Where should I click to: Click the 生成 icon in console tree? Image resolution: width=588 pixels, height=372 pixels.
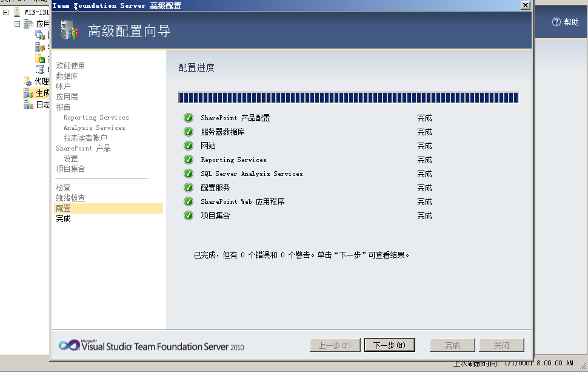click(28, 93)
